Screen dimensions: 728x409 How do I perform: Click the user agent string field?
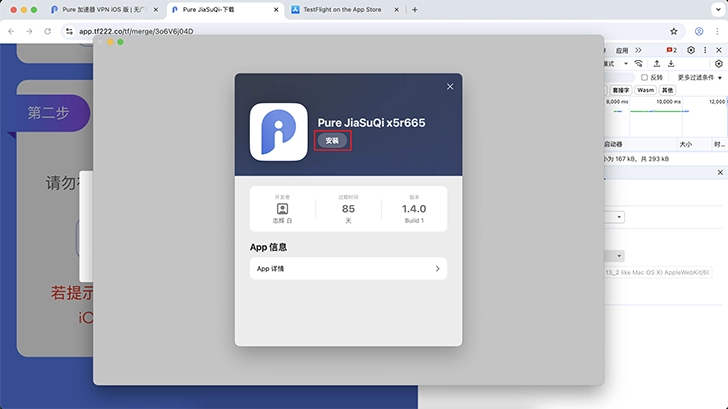pos(657,273)
